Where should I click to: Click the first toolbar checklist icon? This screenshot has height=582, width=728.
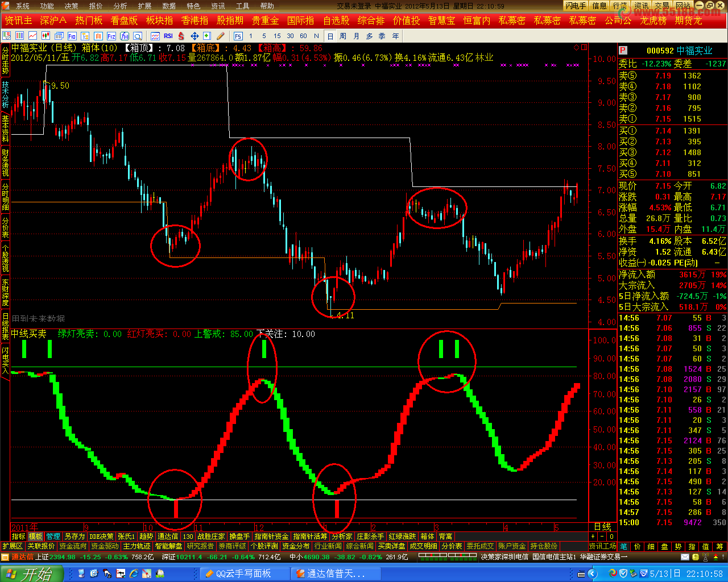click(x=7, y=36)
